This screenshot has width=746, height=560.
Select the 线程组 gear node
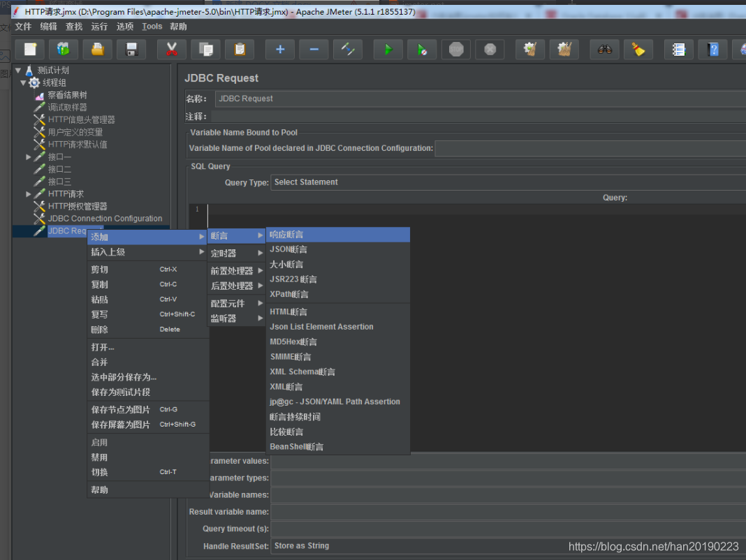(x=54, y=83)
